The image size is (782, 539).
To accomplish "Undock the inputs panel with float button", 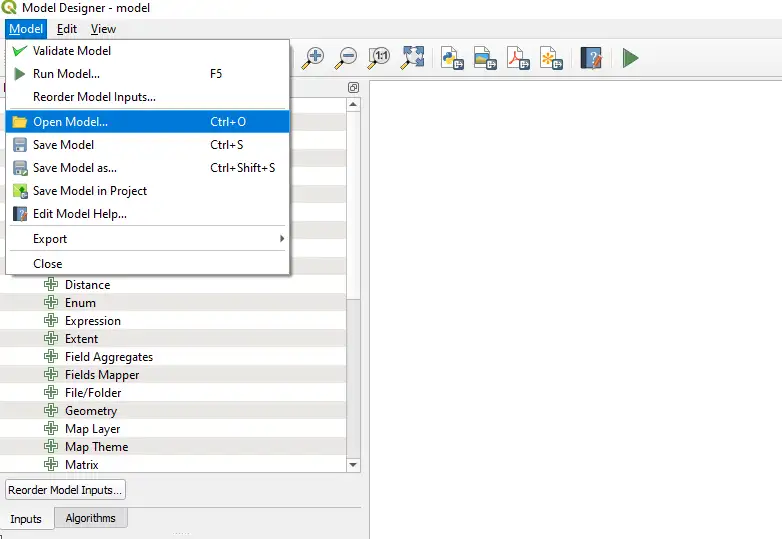I will 353,88.
